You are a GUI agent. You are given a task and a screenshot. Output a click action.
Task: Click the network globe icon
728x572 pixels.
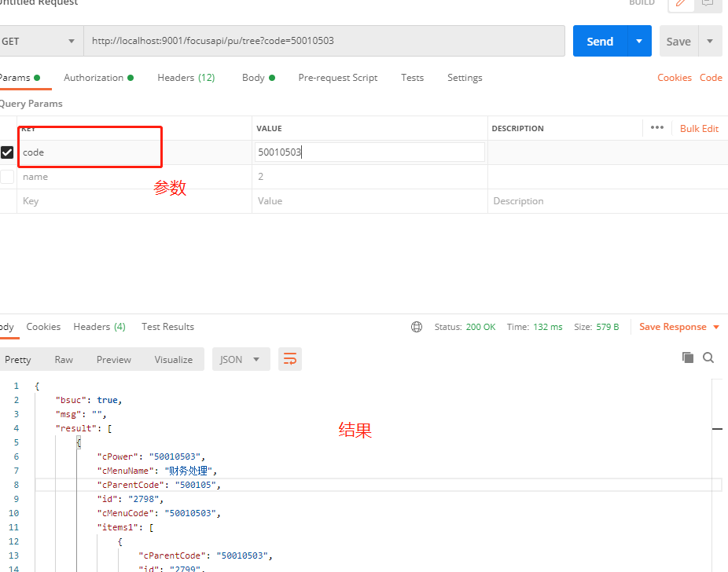coord(417,327)
